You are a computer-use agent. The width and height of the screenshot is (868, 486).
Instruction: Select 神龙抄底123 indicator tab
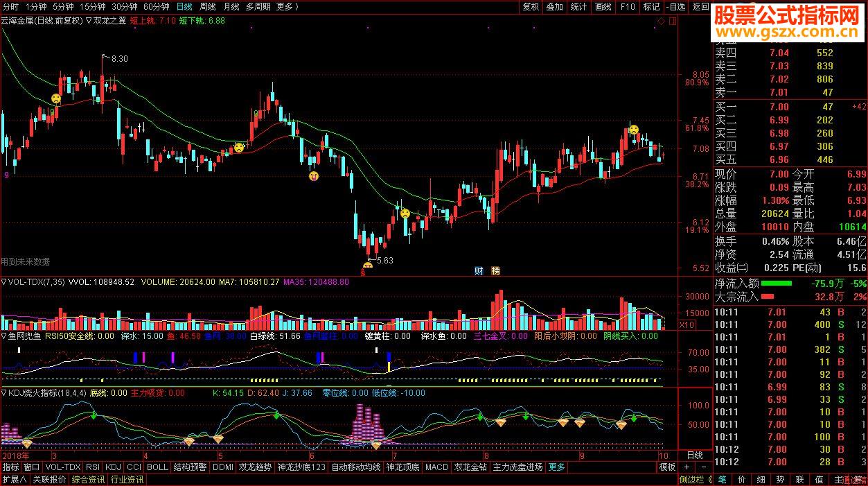301,467
